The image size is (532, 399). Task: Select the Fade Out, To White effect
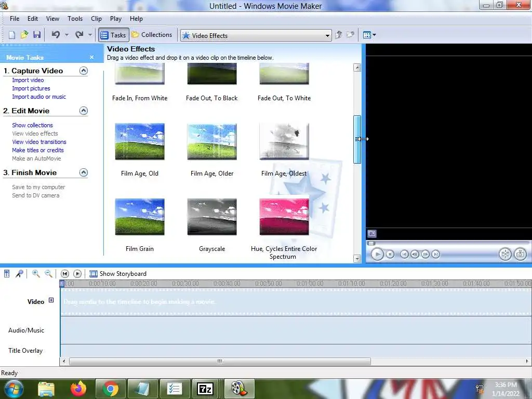pos(284,74)
